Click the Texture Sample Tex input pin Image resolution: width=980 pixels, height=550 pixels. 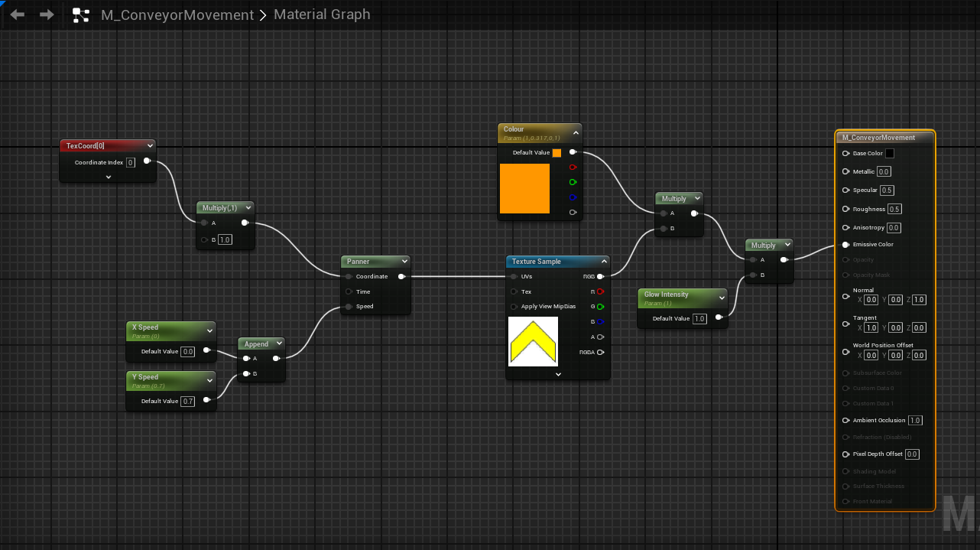514,291
